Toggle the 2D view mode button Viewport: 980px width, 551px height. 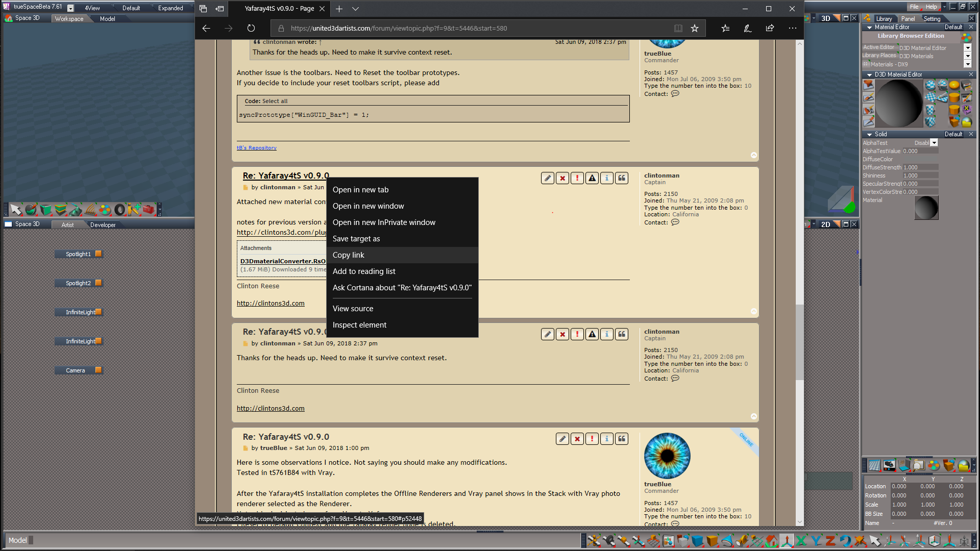pos(826,224)
